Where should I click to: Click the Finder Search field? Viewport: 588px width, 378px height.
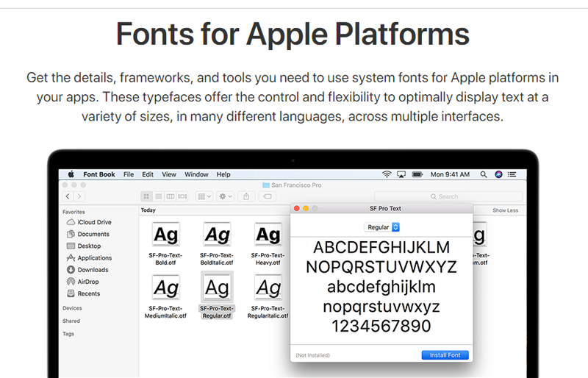tap(448, 196)
